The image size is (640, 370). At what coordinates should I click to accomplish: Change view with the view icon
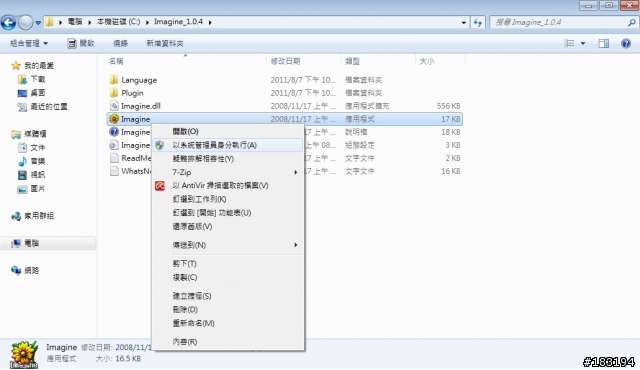pyautogui.click(x=569, y=43)
